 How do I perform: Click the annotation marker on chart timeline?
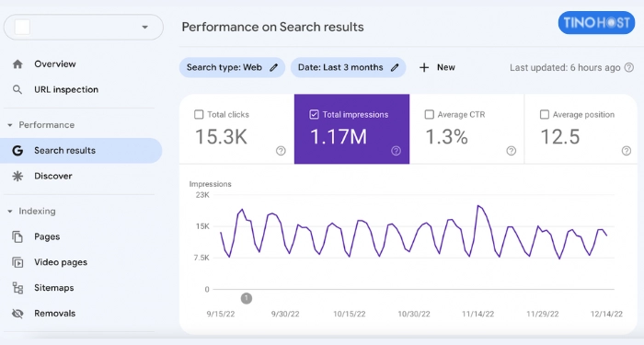coord(247,298)
